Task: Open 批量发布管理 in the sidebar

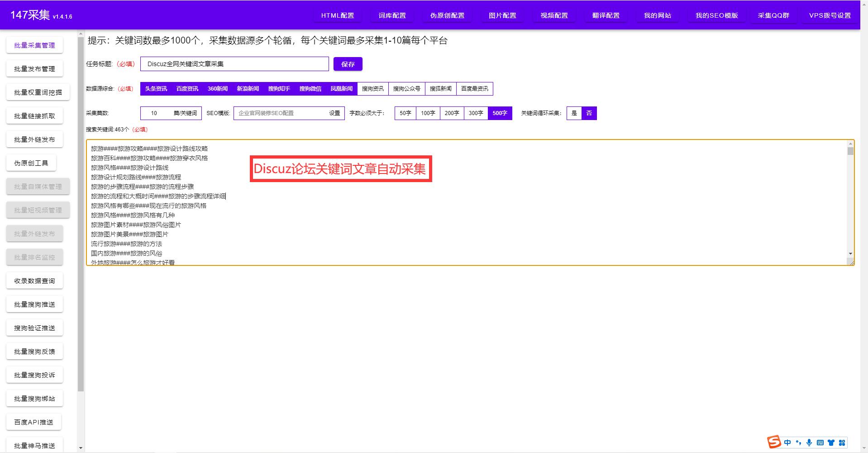Action: [34, 69]
